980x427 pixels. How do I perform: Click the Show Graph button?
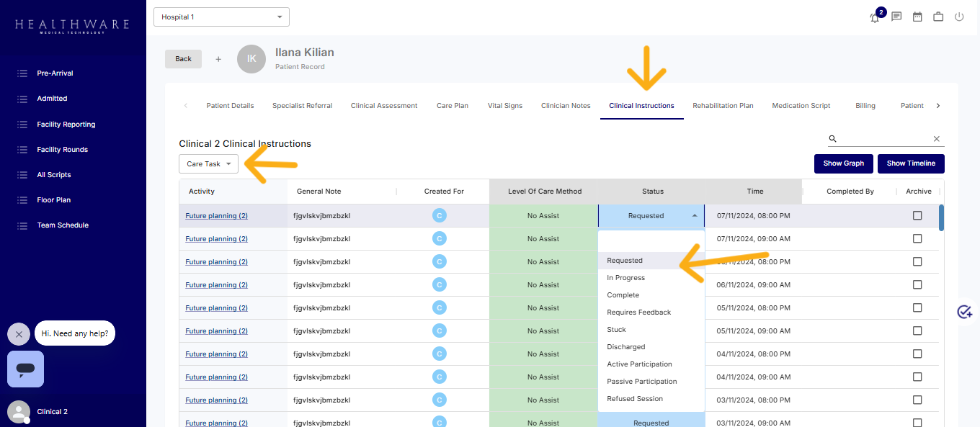[843, 163]
